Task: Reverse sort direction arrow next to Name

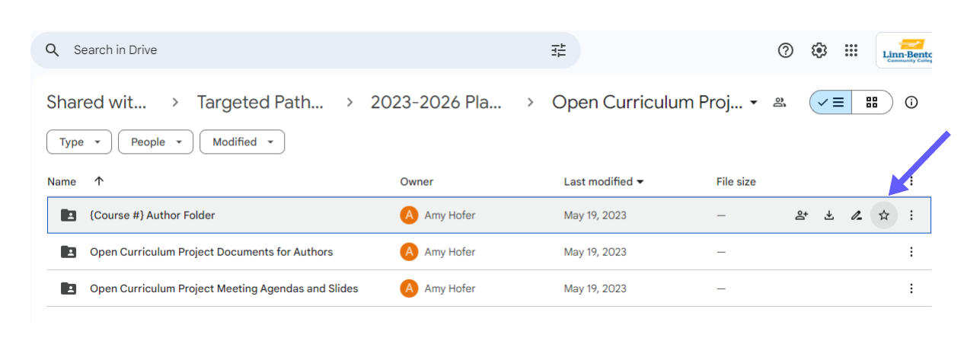Action: pos(98,181)
